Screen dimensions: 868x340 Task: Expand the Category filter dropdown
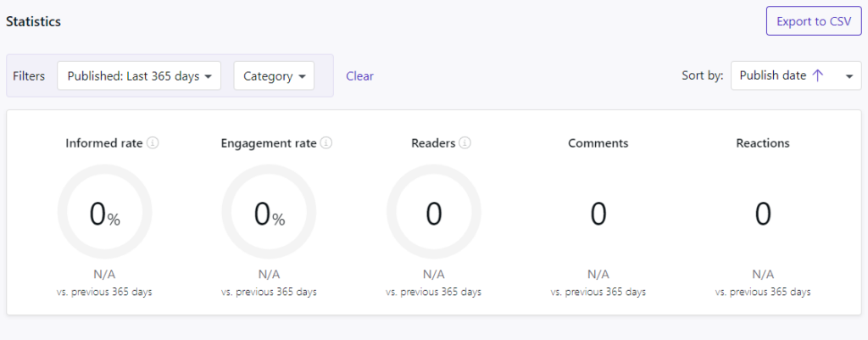pyautogui.click(x=274, y=75)
